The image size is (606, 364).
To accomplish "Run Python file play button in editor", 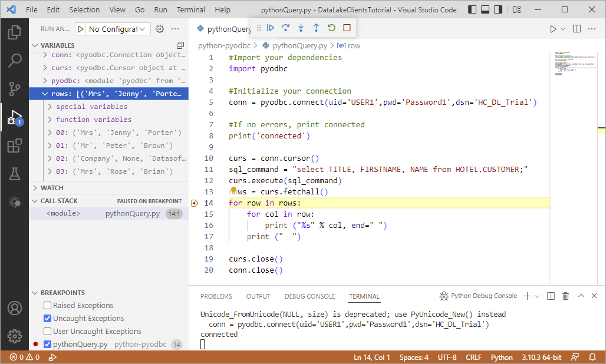I will (x=553, y=29).
